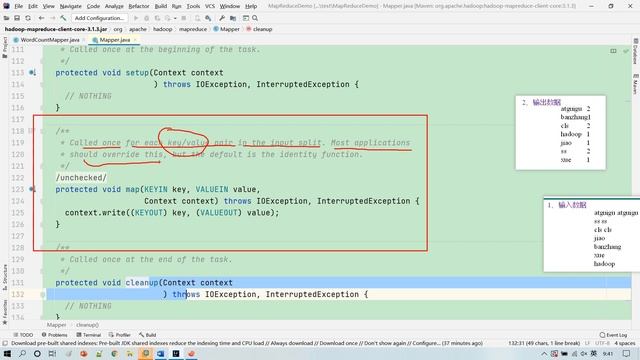Image resolution: width=640 pixels, height=360 pixels.
Task: Click the UTF-8 encoding selector
Action: (602, 343)
